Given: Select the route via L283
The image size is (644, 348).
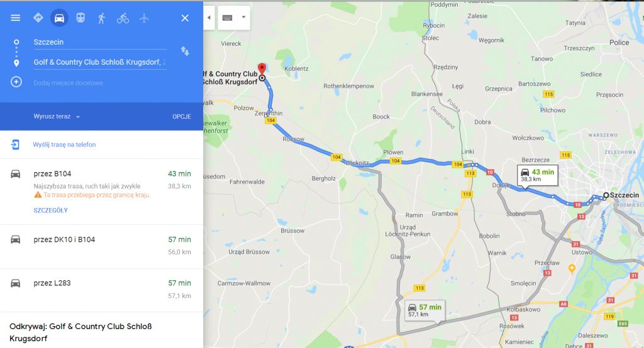Looking at the screenshot, I should 101,290.
